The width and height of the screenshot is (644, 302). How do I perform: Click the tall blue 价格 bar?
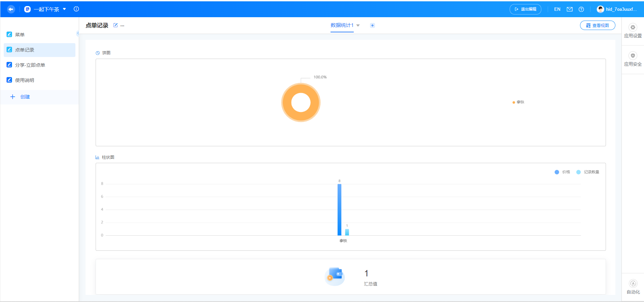(x=339, y=210)
